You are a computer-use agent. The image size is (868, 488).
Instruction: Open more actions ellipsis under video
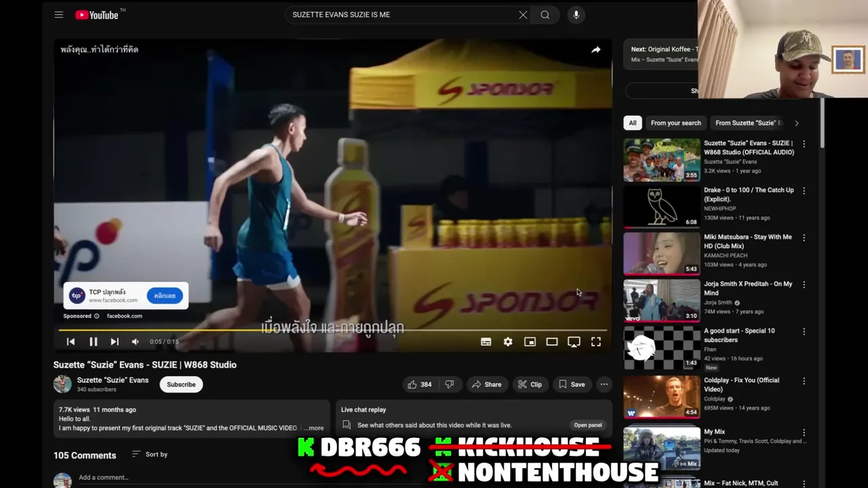[x=604, y=384]
